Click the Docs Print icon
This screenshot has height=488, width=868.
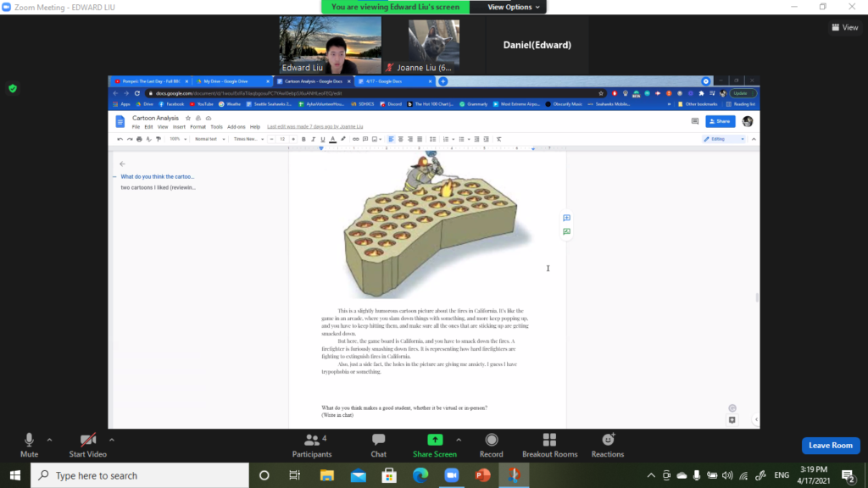[139, 140]
